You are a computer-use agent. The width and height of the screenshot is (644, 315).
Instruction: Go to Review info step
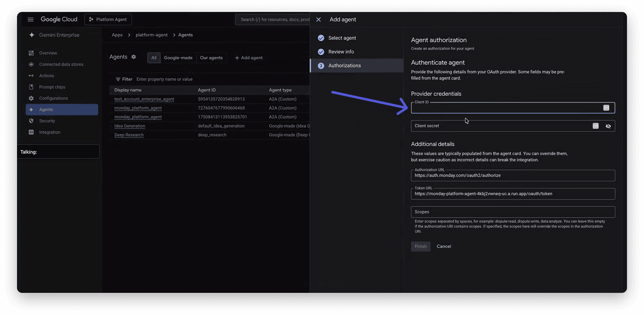click(x=356, y=52)
